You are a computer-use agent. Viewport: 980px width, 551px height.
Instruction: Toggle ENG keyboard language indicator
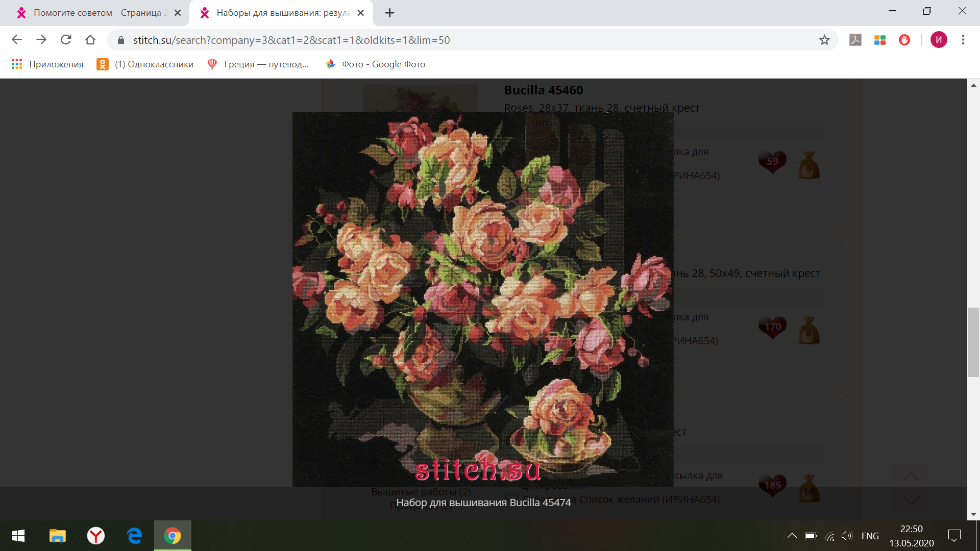(x=870, y=536)
